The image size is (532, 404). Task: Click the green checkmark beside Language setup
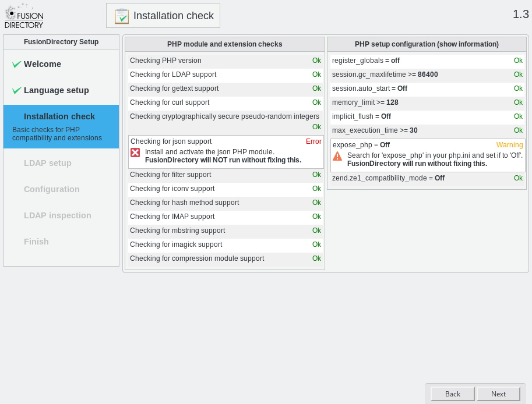pos(17,90)
